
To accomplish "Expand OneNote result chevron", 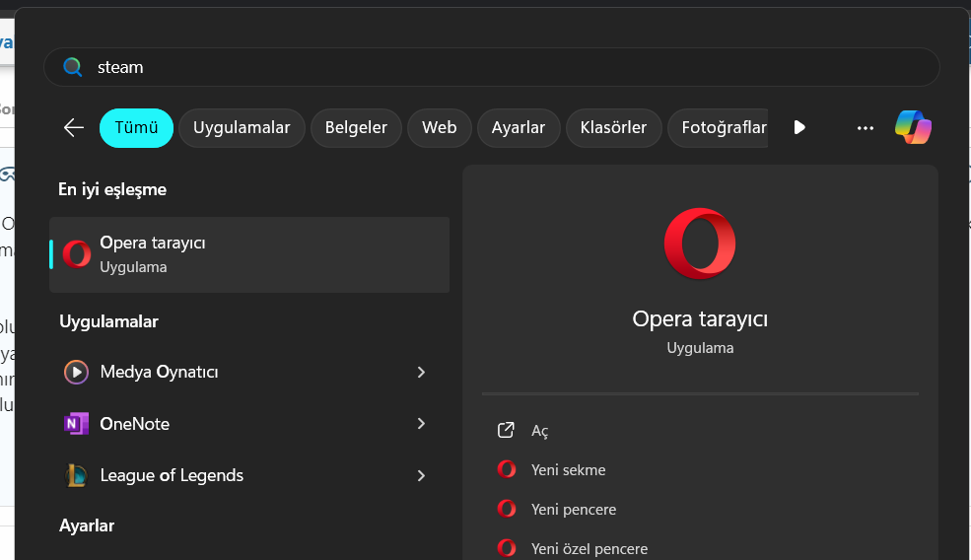I will point(421,424).
